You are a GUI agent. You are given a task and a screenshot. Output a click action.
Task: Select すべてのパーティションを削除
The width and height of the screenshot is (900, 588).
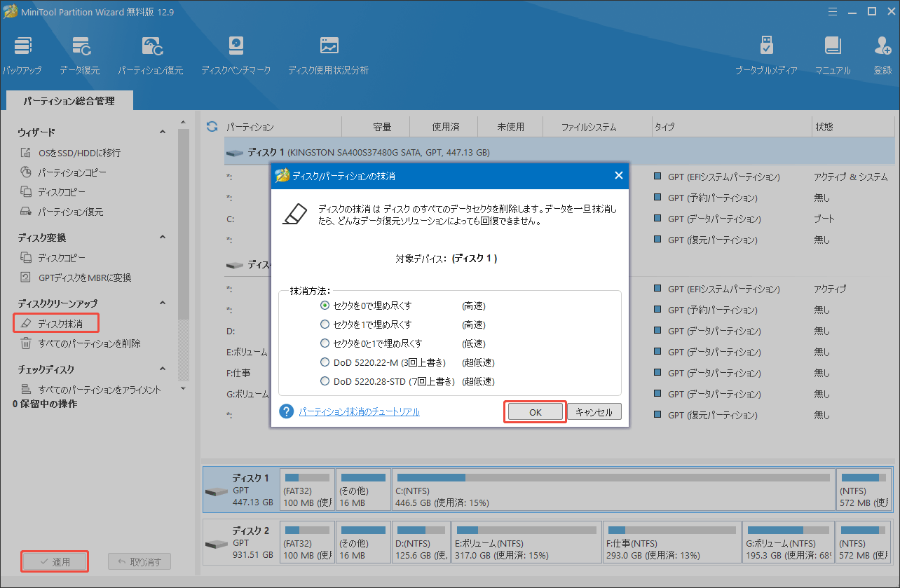coord(81,343)
